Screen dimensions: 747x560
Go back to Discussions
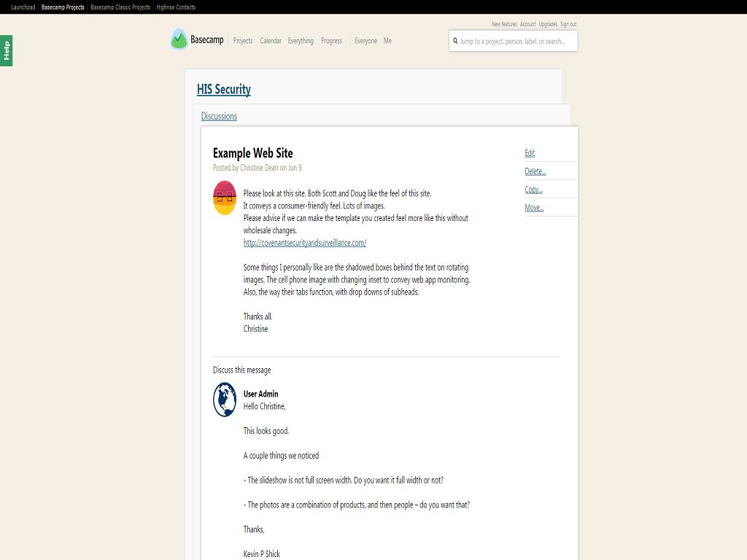point(219,116)
